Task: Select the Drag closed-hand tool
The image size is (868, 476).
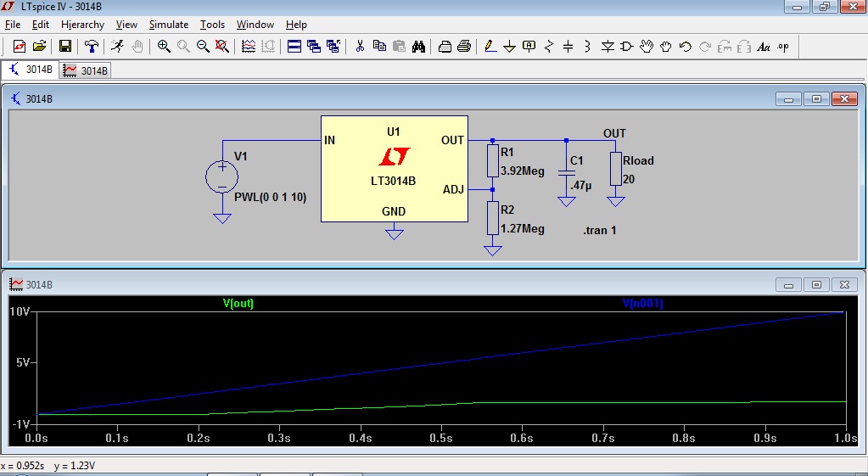Action: tap(666, 47)
